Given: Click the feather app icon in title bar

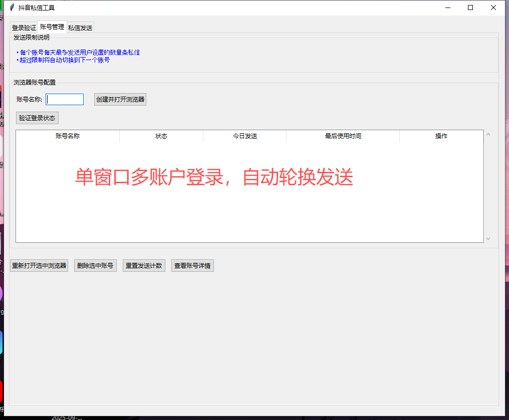Looking at the screenshot, I should point(12,8).
